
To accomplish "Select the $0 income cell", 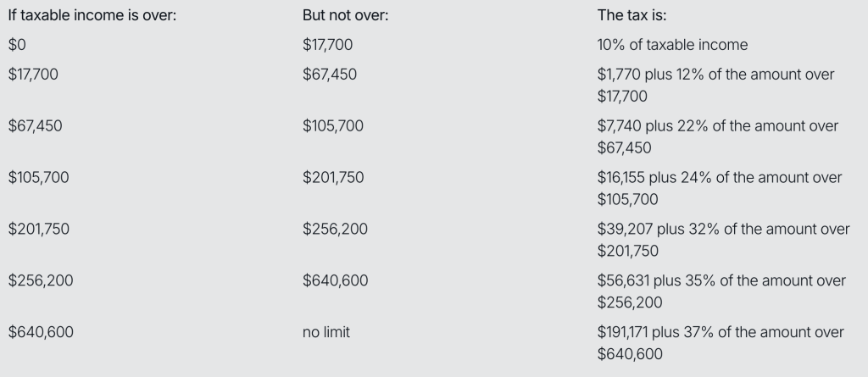I will click(17, 45).
